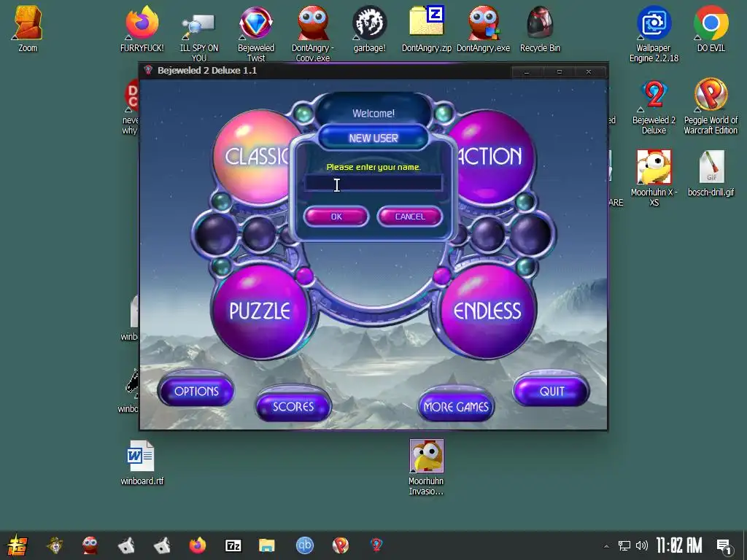The image size is (747, 560).
Task: View the Scores screen
Action: [x=293, y=407]
